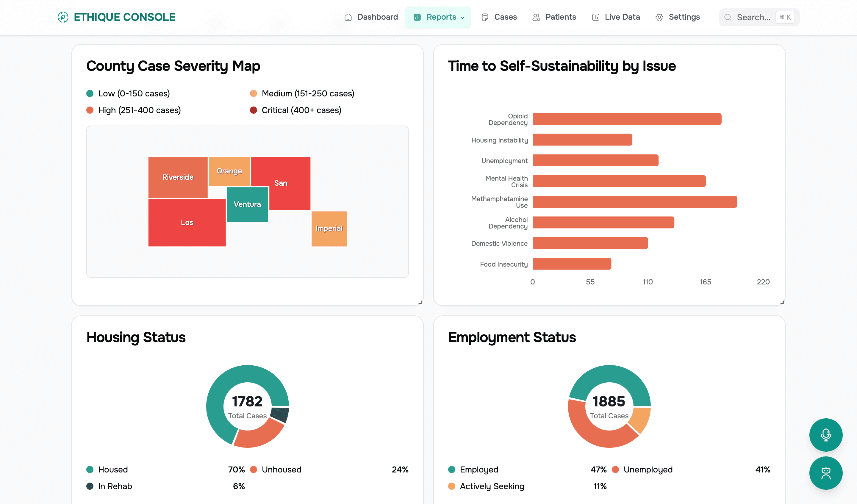Select the Los county region
The width and height of the screenshot is (857, 504).
(x=187, y=222)
